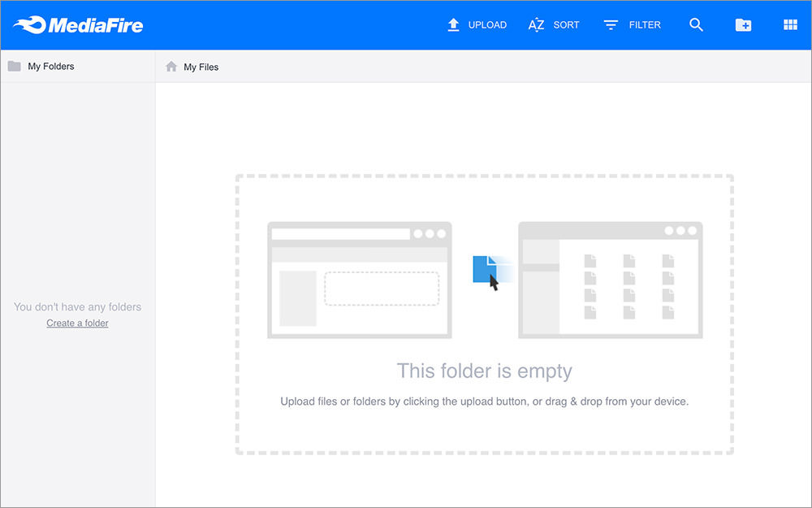Create a new folder using the toolbar icon

(743, 24)
